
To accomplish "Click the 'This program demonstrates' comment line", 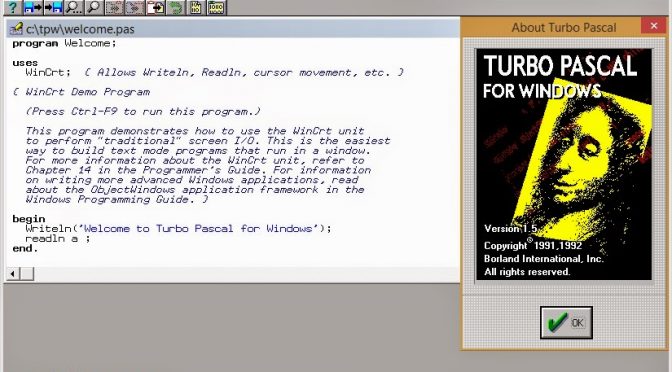I will coord(195,131).
